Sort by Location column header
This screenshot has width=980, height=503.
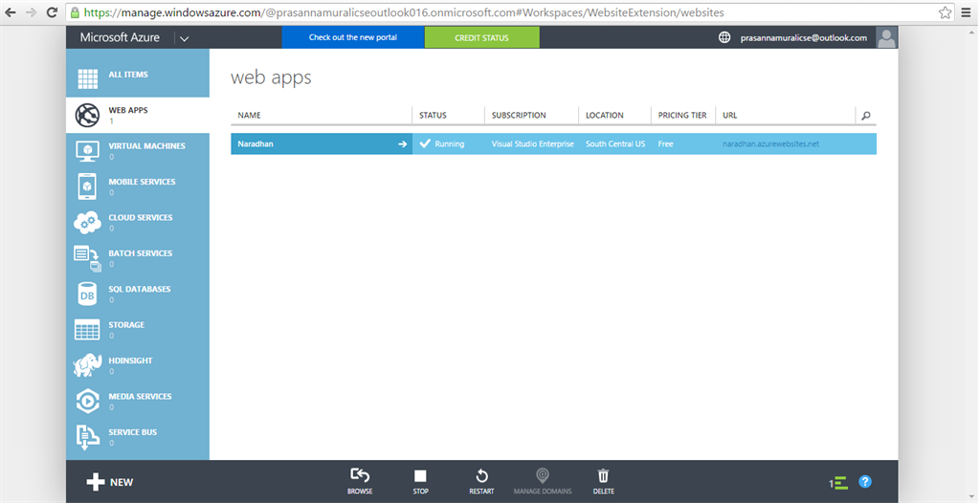point(605,115)
